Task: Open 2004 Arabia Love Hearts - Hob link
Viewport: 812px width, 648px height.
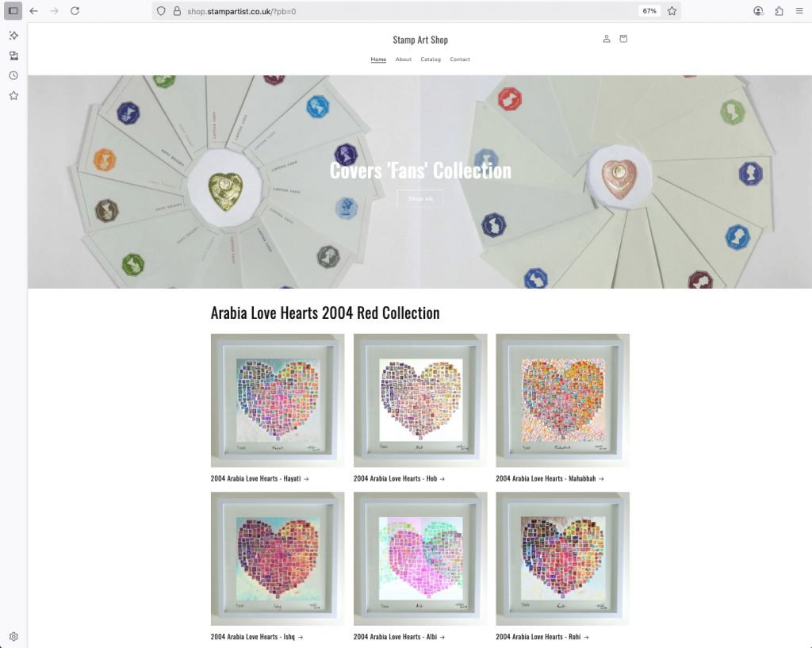Action: [399, 478]
